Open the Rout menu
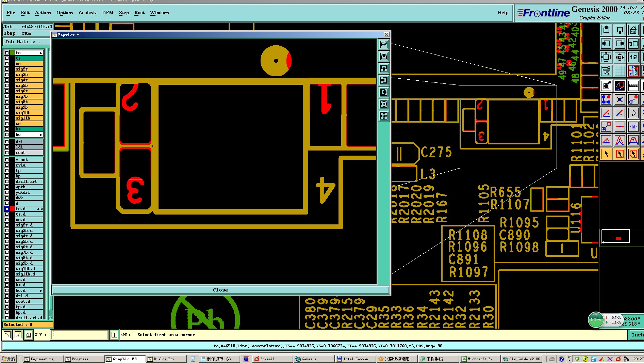 pos(139,13)
